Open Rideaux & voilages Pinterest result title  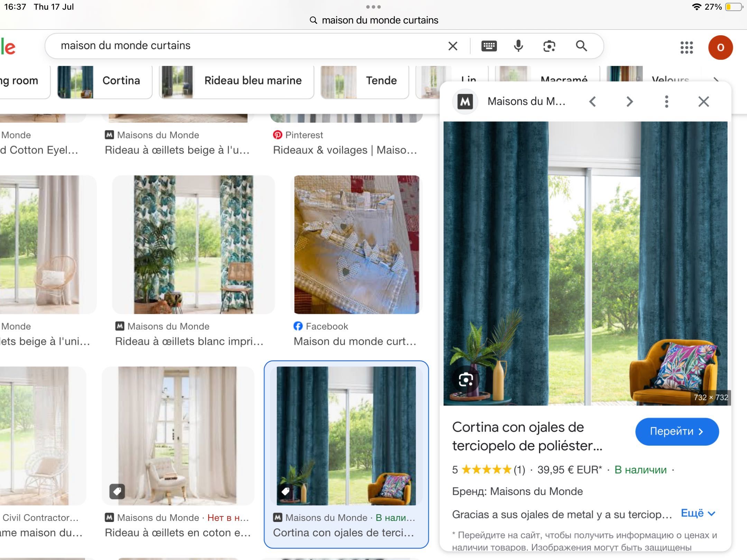tap(345, 150)
